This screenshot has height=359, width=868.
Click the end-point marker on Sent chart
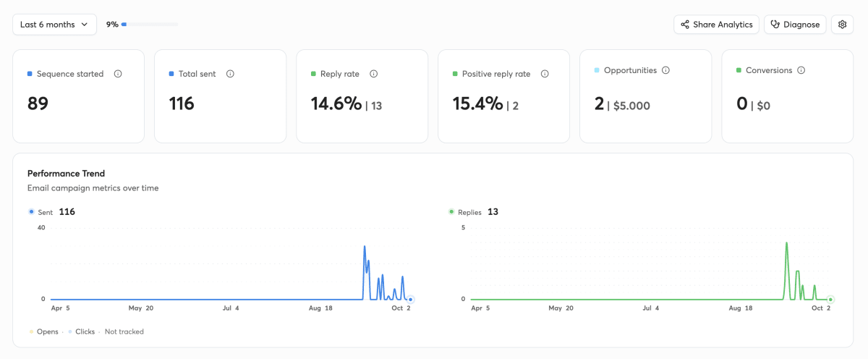410,299
